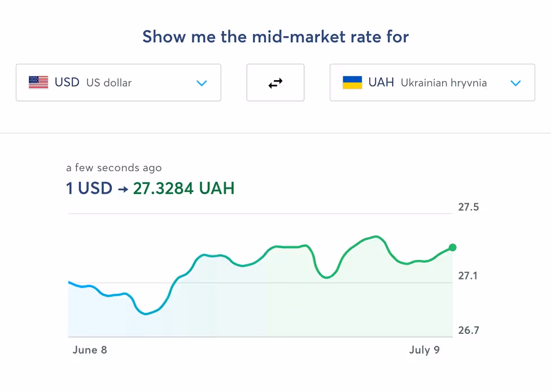Viewport: 551px width, 392px height.
Task: Click the 26.7 axis value
Action: point(469,332)
